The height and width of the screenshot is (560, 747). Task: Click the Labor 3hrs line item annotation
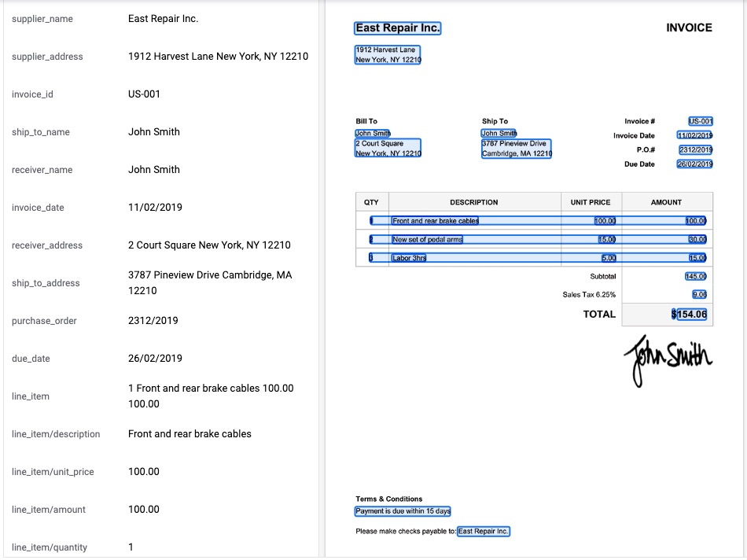408,257
